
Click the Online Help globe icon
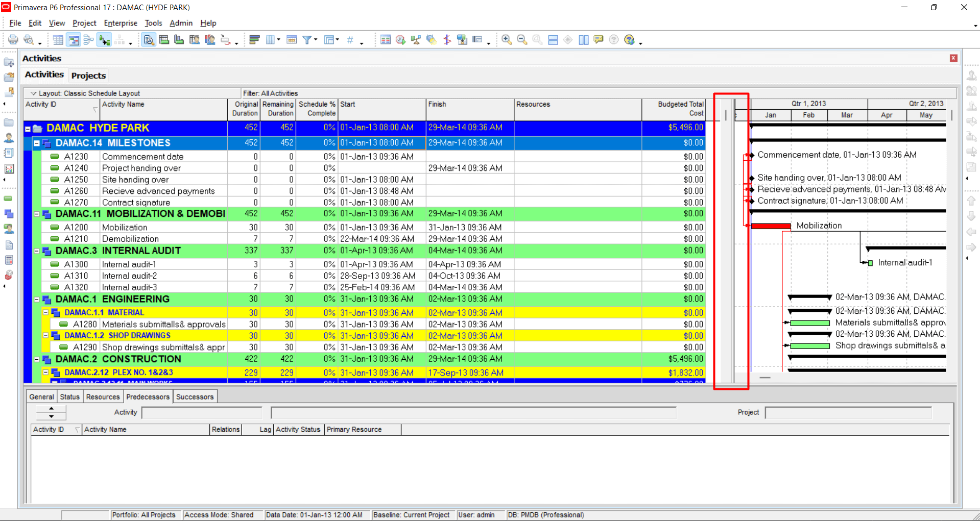coord(630,40)
